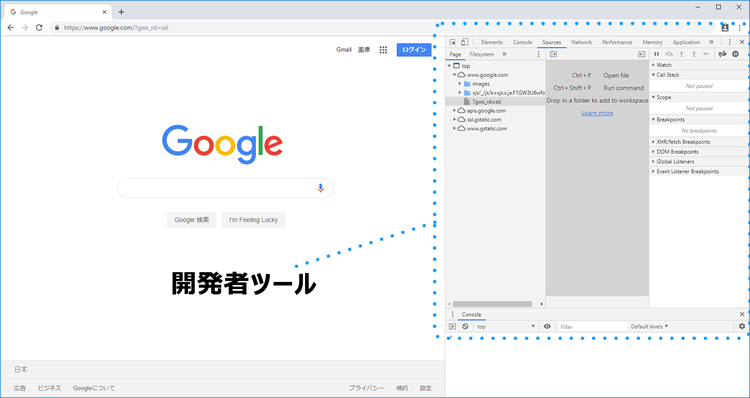Expand the apis.google.com node
Screen dimensions: 750x398
[x=454, y=111]
